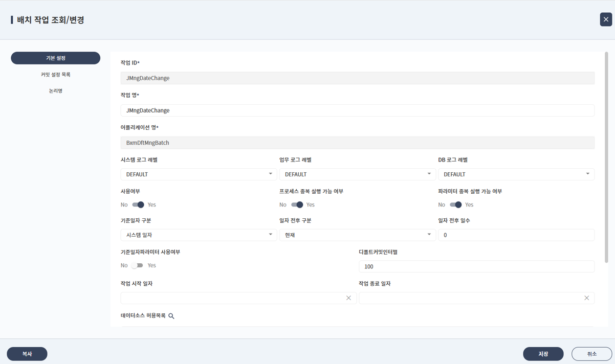The width and height of the screenshot is (615, 364).
Task: Enable the 기준일자파라미터 사용여부 switch
Action: (137, 265)
